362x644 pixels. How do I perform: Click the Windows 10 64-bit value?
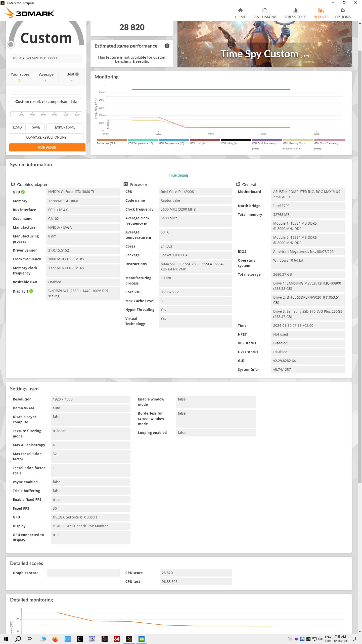coord(308,263)
